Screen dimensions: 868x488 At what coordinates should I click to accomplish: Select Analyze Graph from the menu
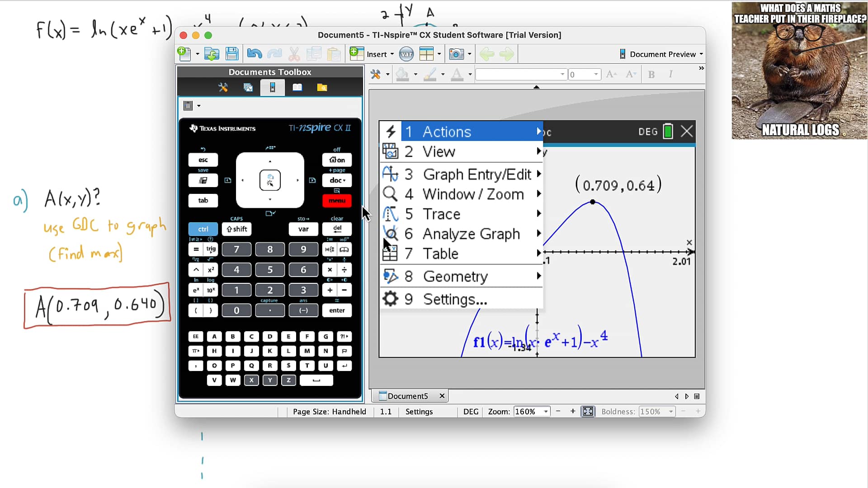click(x=472, y=234)
